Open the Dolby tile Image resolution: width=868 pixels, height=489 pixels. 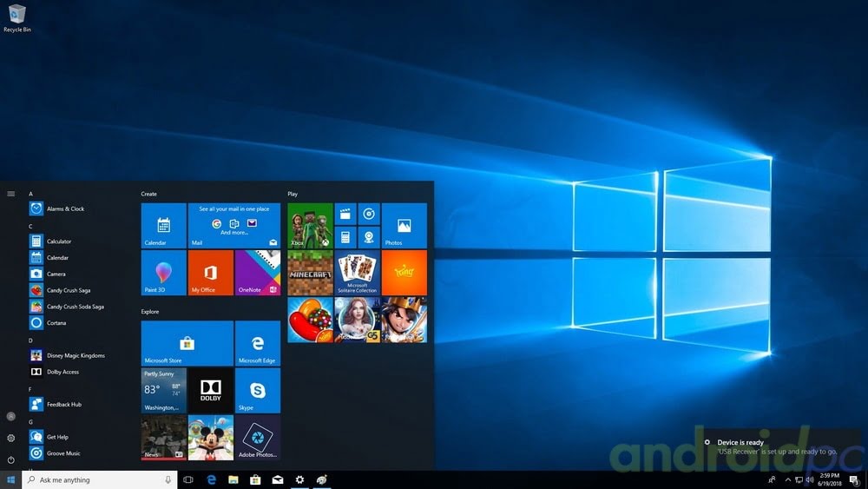210,391
